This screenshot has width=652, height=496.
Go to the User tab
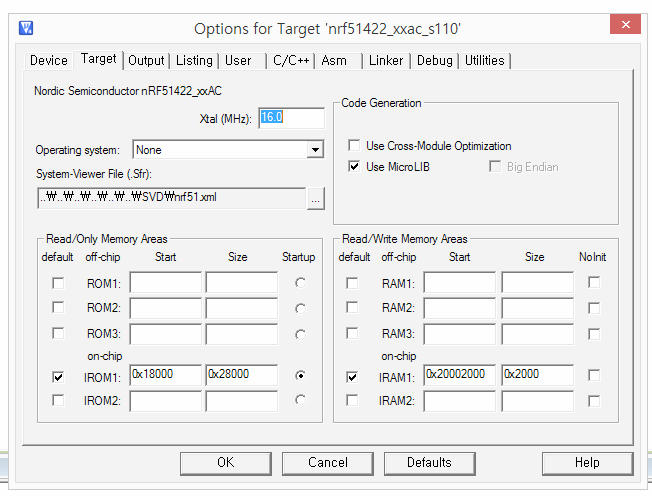[238, 61]
